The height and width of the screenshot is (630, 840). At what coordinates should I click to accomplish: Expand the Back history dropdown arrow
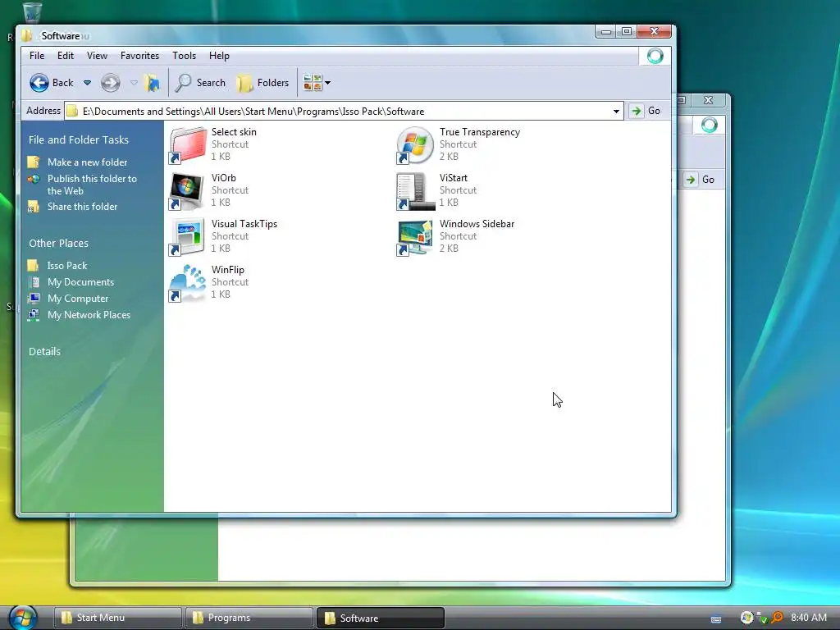pyautogui.click(x=87, y=83)
